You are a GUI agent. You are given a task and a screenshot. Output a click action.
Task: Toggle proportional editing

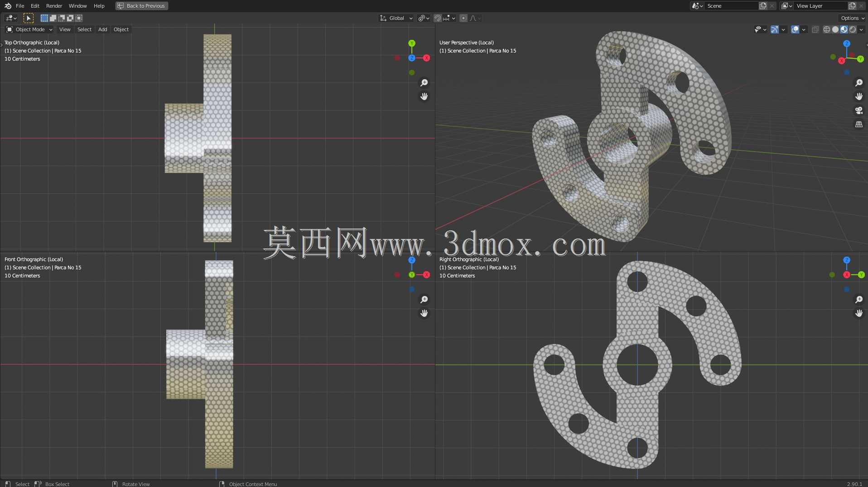[463, 18]
